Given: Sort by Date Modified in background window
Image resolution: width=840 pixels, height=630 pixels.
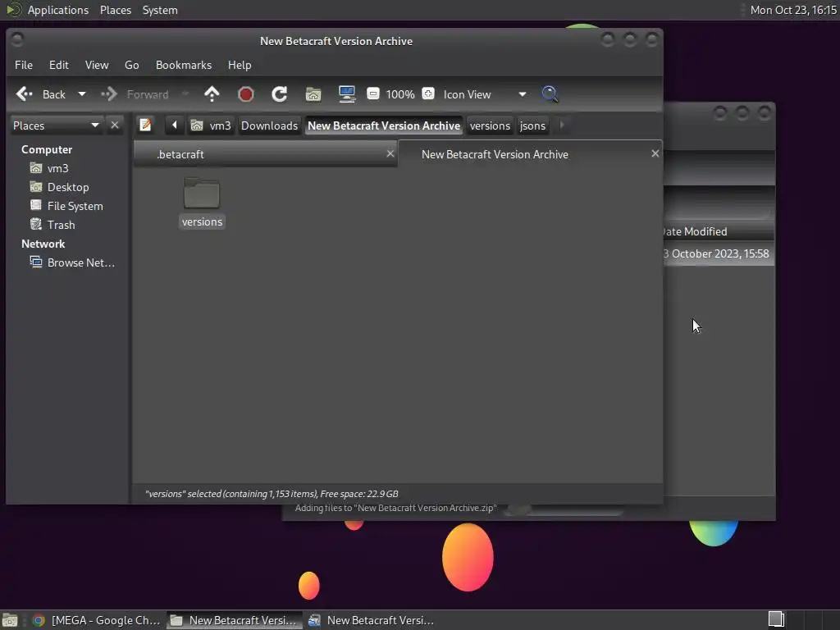Looking at the screenshot, I should pyautogui.click(x=695, y=231).
